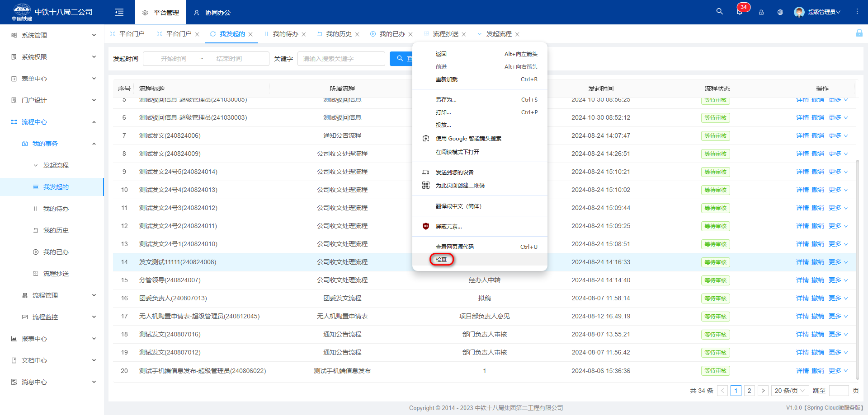Close the 我的已办 tab
The image size is (868, 415).
pyautogui.click(x=410, y=34)
